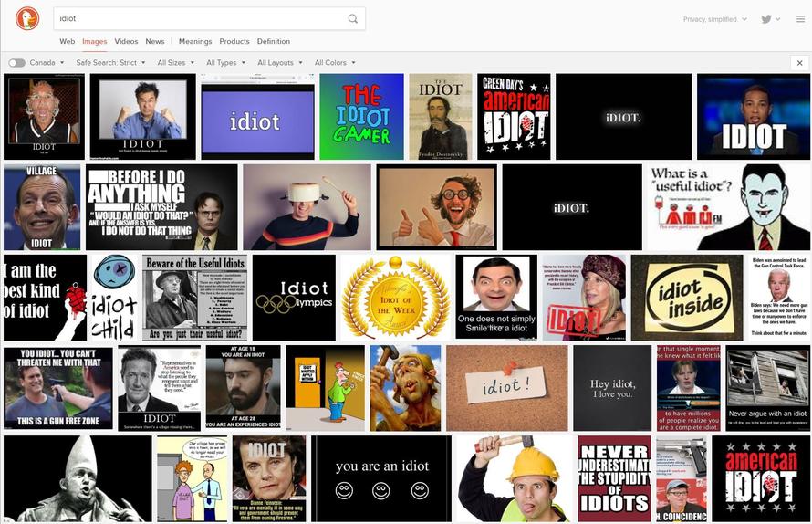Image resolution: width=812 pixels, height=524 pixels.
Task: Open cartoon character with hammer thumbnail
Action: (x=405, y=388)
